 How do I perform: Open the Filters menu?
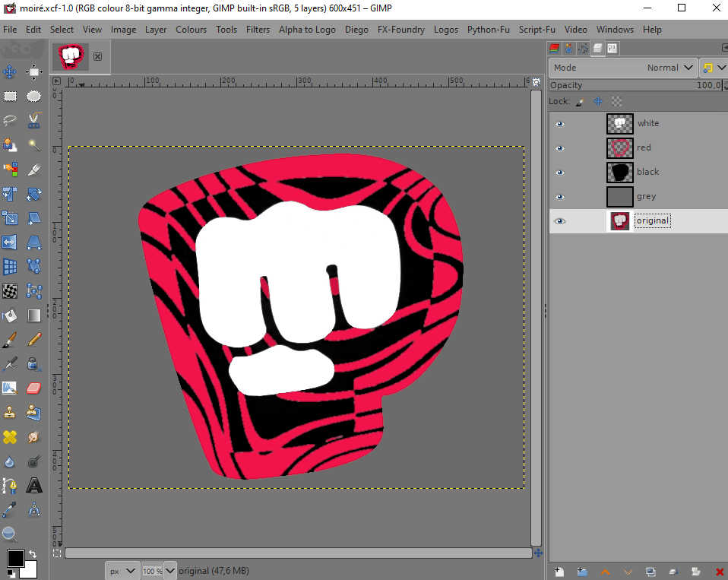click(258, 30)
